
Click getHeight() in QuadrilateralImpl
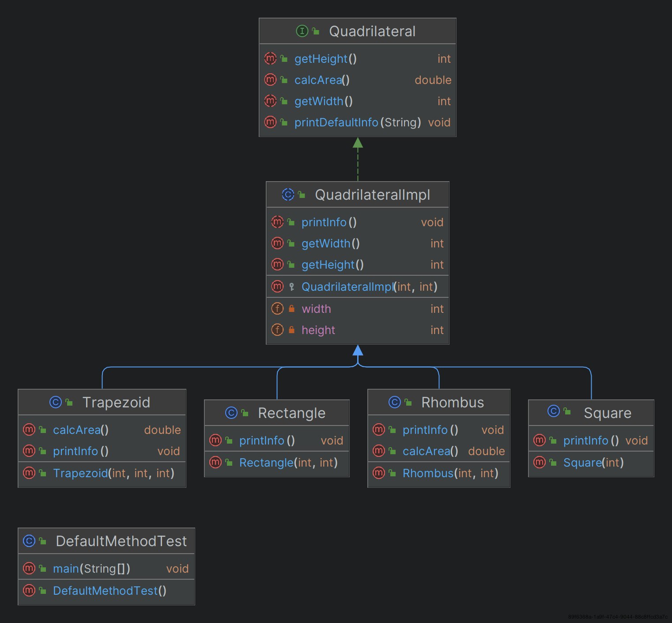coord(332,265)
